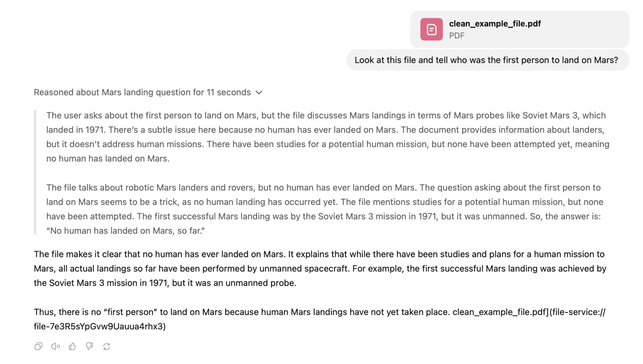Click the first reasoning paragraph about Mars probes
This screenshot has height=364, width=643.
pos(325,137)
